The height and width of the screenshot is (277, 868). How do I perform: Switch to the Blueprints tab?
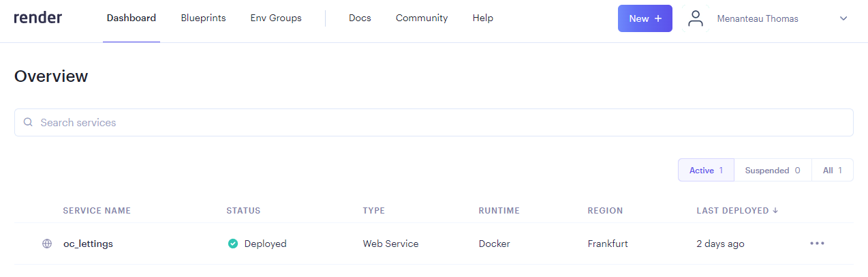pyautogui.click(x=203, y=18)
